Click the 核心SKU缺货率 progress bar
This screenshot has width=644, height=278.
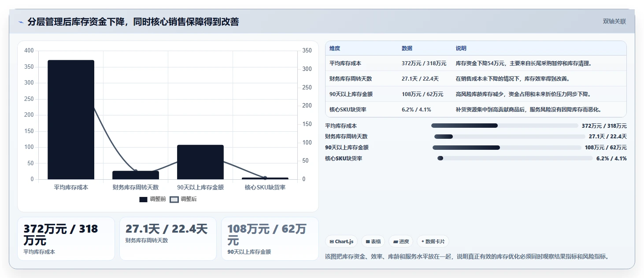click(x=515, y=159)
